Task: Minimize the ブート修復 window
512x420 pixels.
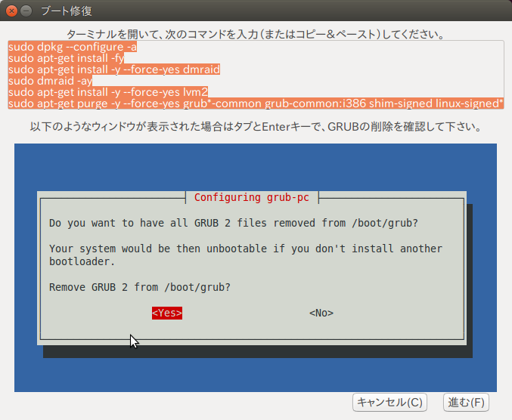Action: click(x=26, y=11)
